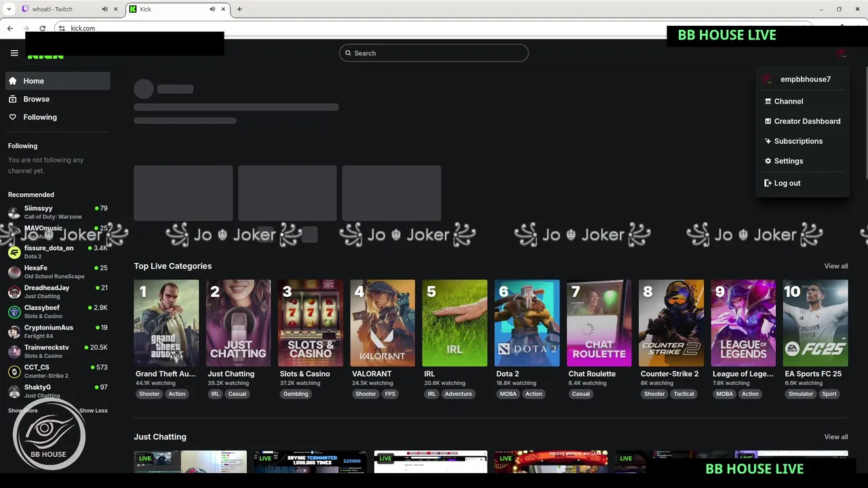Open Subscriptions from the user menu
Viewport: 868px width, 488px height.
[802, 141]
